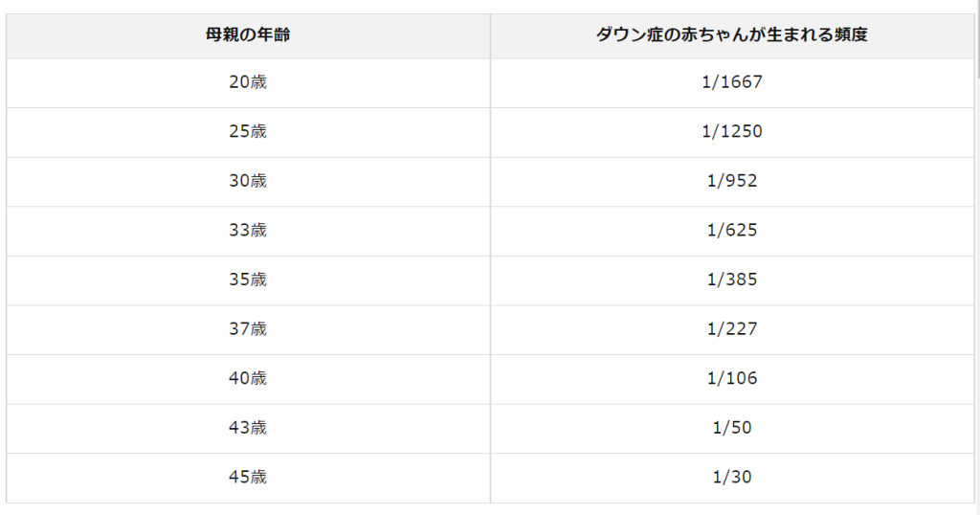Click the 母親の年齢 column header
Viewport: 980px width, 515px height.
[248, 35]
